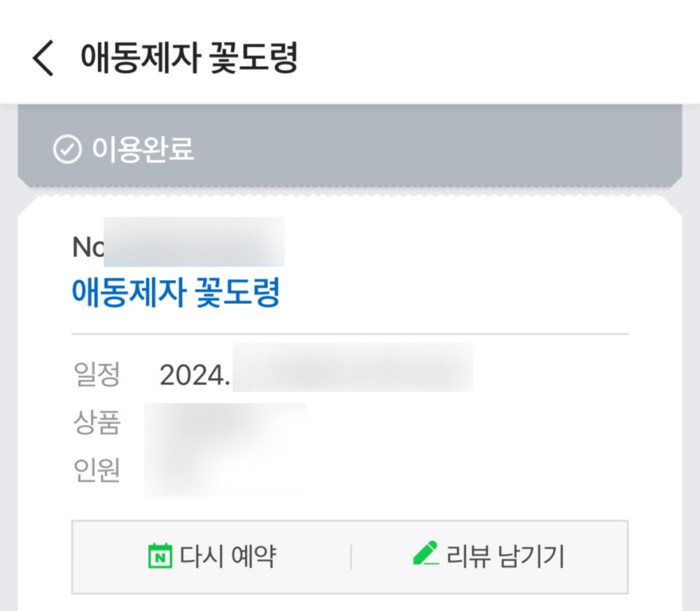
Task: Click the 상품 label
Action: pyautogui.click(x=97, y=423)
